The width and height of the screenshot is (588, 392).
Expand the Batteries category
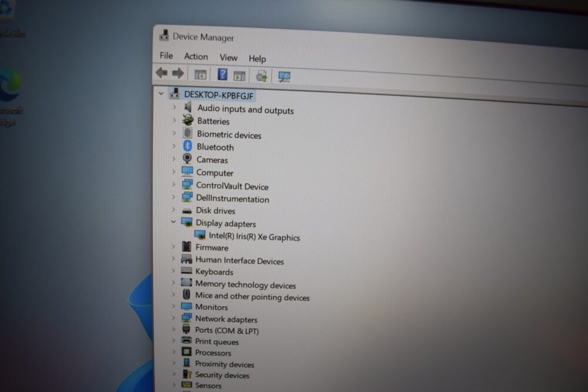[x=174, y=120]
